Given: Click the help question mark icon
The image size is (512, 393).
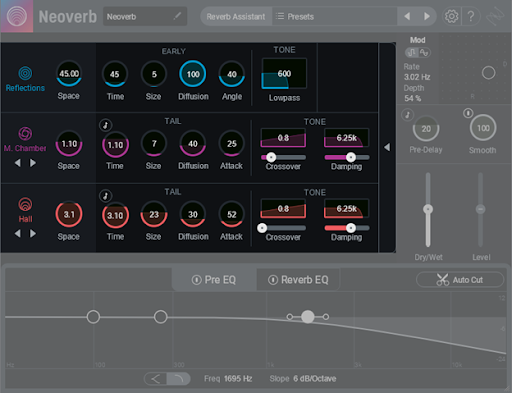Looking at the screenshot, I should 471,16.
